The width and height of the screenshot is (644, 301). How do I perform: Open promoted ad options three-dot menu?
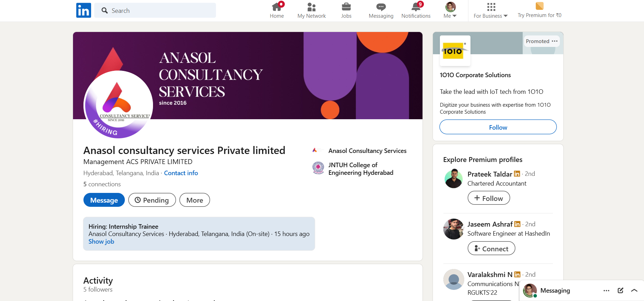point(555,41)
